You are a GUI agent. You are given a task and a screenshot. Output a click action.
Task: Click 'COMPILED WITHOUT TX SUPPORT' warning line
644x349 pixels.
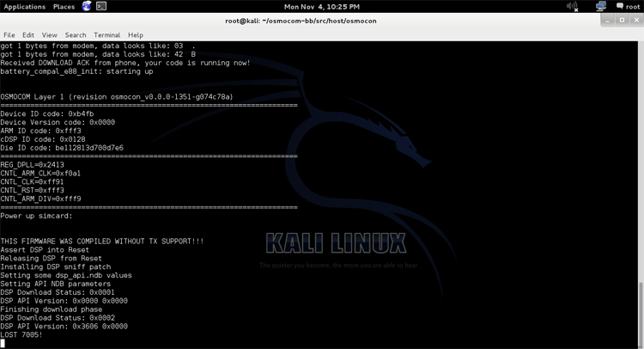point(102,242)
